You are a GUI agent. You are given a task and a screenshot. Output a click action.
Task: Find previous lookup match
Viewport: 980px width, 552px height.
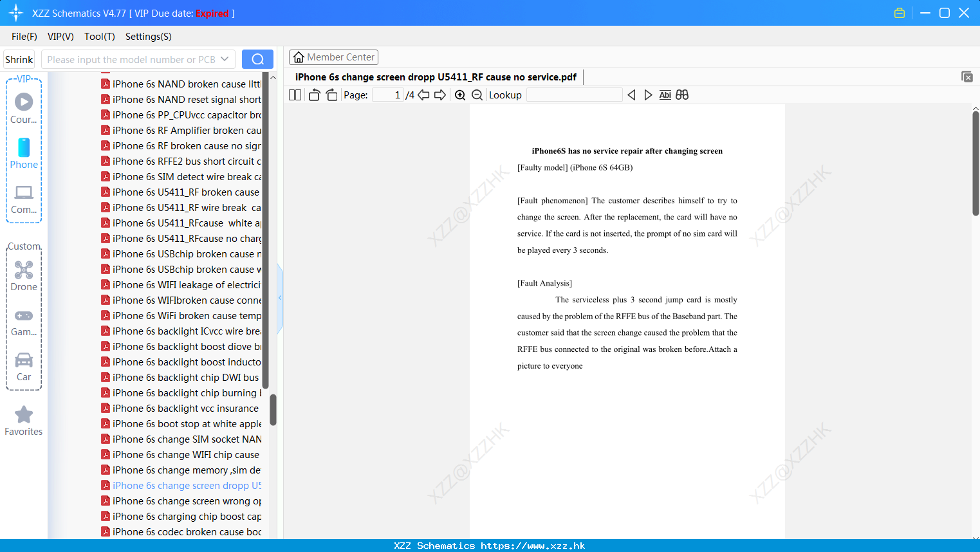tap(631, 95)
